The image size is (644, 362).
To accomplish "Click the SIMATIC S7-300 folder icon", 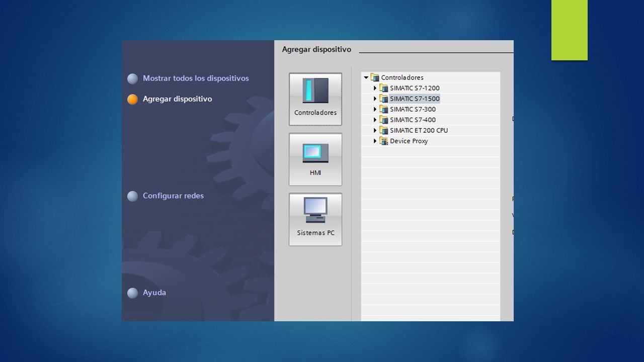I will coord(383,109).
